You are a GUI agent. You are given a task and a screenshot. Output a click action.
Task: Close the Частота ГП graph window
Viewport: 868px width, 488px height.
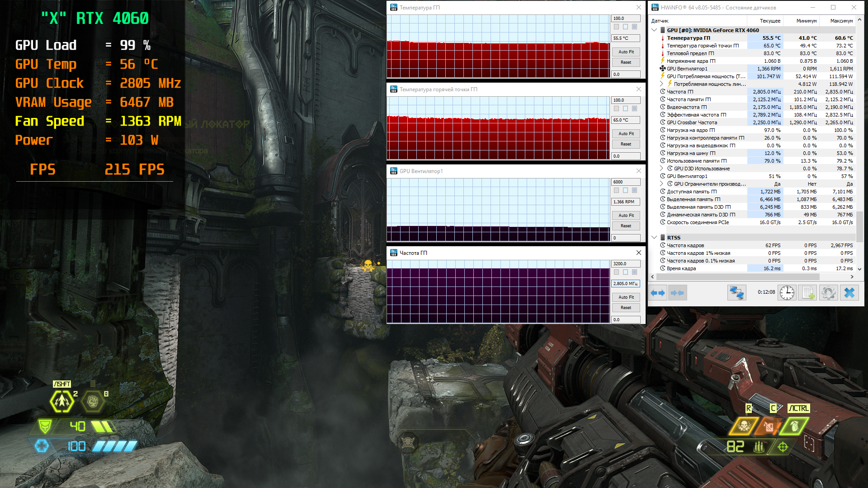pyautogui.click(x=638, y=253)
